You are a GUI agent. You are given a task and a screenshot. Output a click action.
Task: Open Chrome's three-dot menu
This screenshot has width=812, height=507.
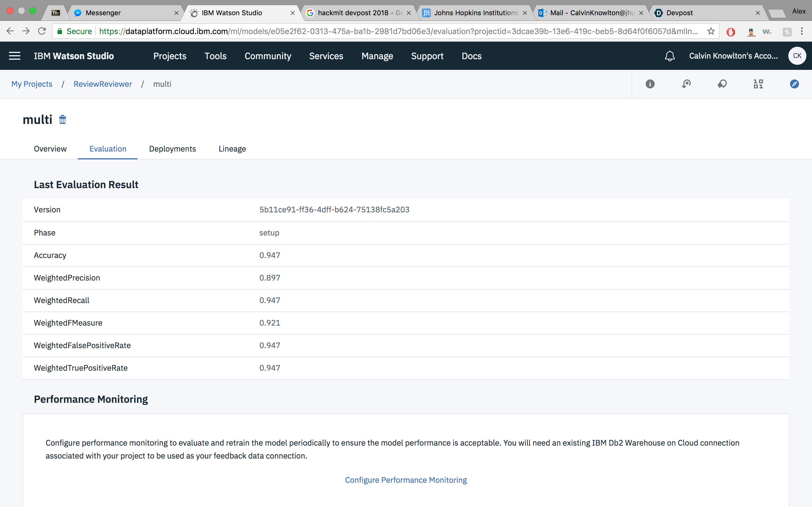802,31
